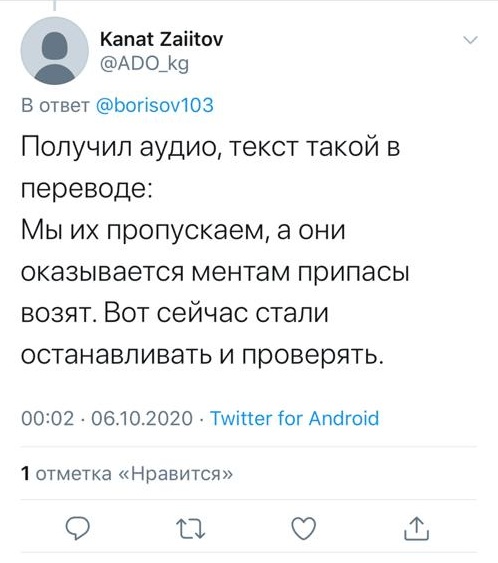The width and height of the screenshot is (498, 563).
Task: Select the "останавливать и проверять" line
Action: pyautogui.click(x=202, y=355)
